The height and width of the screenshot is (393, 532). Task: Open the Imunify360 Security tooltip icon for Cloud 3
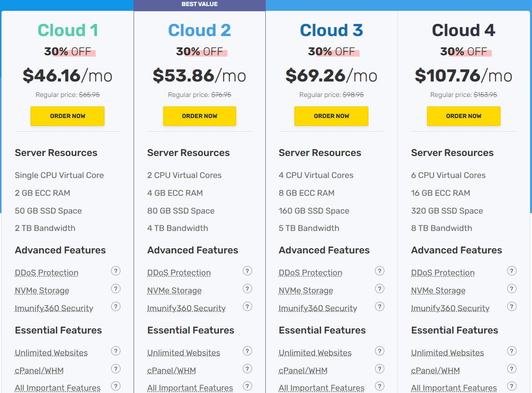click(380, 306)
